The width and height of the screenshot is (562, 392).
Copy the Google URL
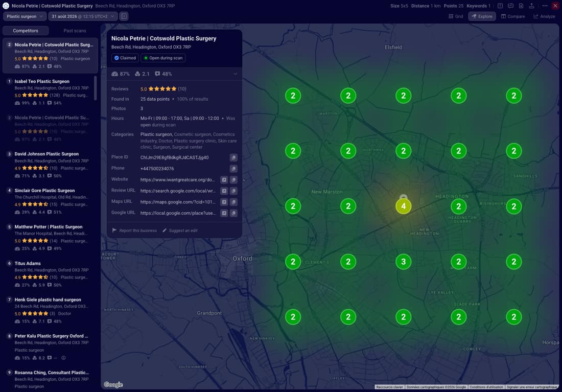click(x=233, y=213)
